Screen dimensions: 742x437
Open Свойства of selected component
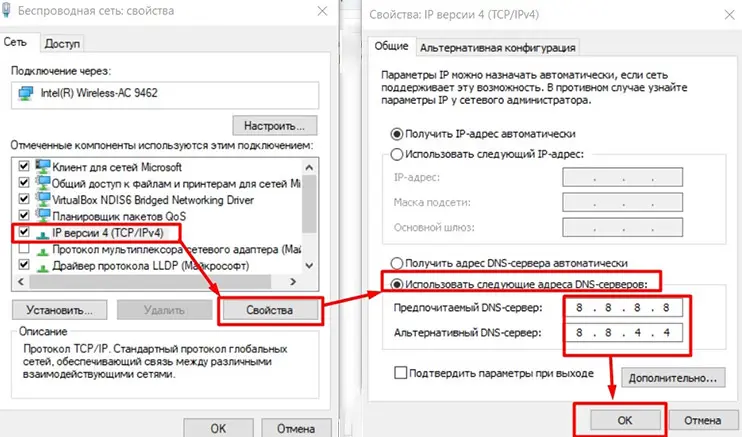pos(270,310)
